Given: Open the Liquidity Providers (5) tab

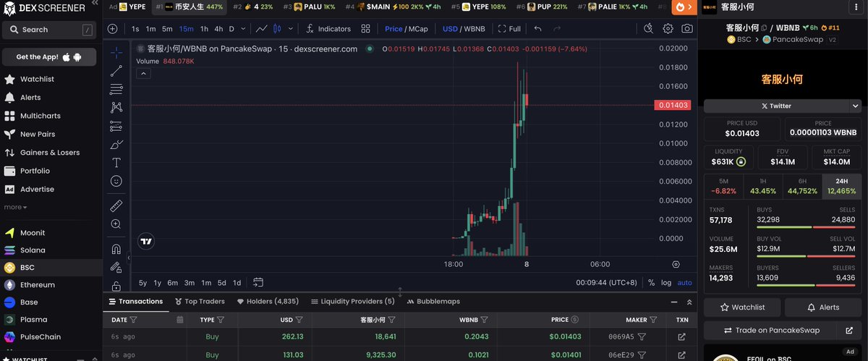Looking at the screenshot, I should point(353,301).
